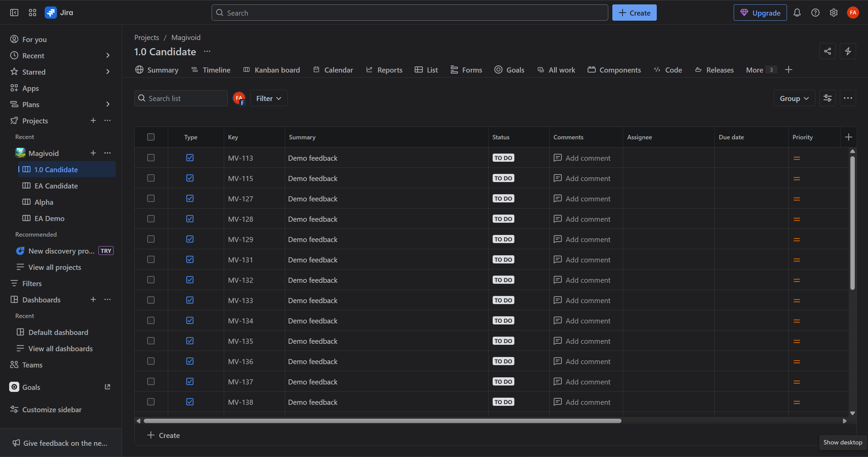Click the share icon for 1.0 Candidate
868x457 pixels.
828,51
